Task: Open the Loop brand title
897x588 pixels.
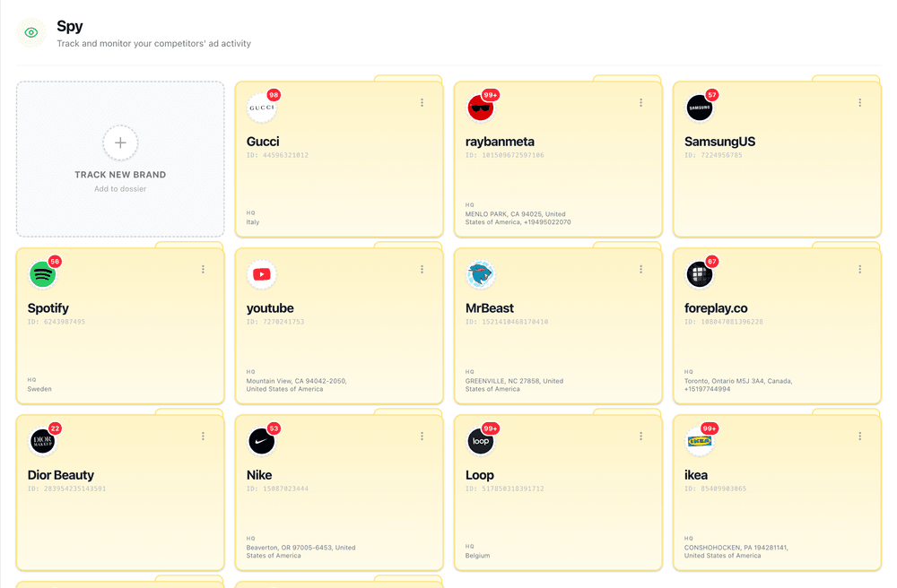Action: (479, 475)
